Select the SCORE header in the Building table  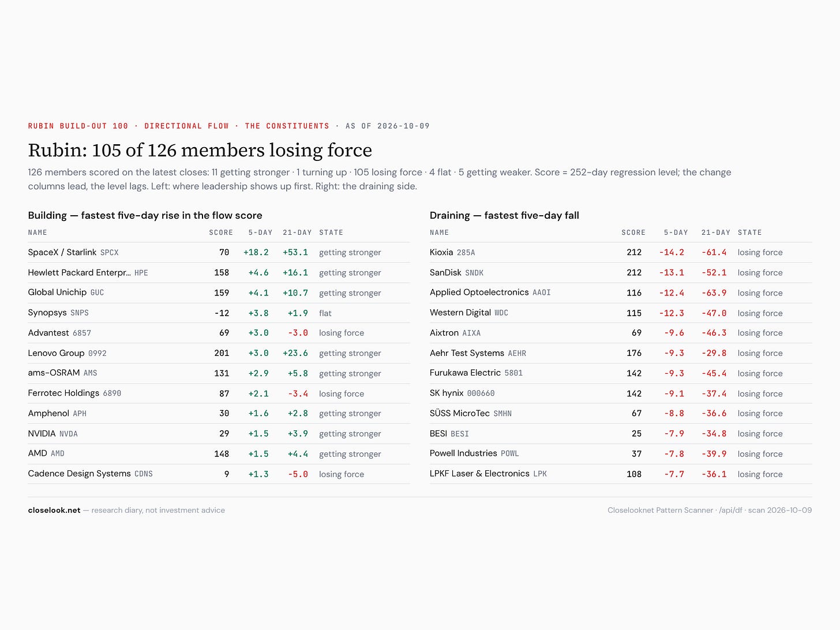(x=221, y=232)
